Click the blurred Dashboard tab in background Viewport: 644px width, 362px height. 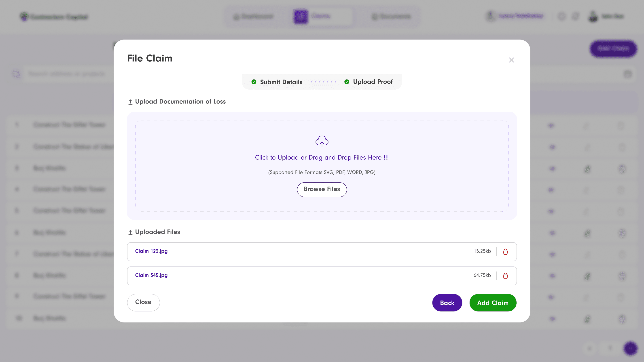253,17
